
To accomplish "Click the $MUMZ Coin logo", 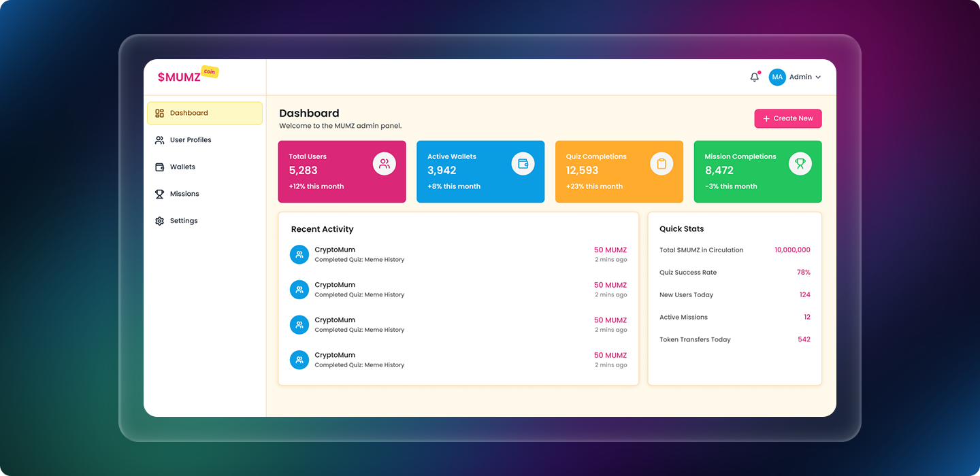I will point(187,76).
